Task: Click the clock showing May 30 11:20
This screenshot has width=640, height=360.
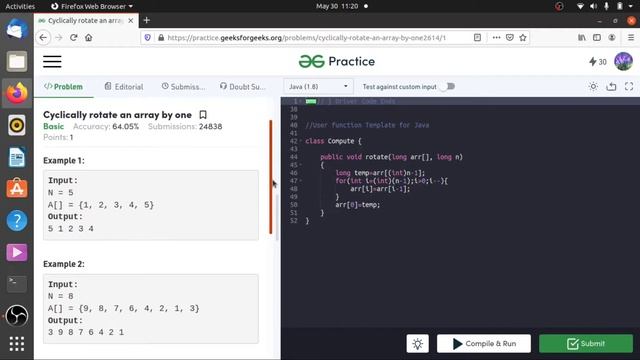Action: click(x=337, y=6)
